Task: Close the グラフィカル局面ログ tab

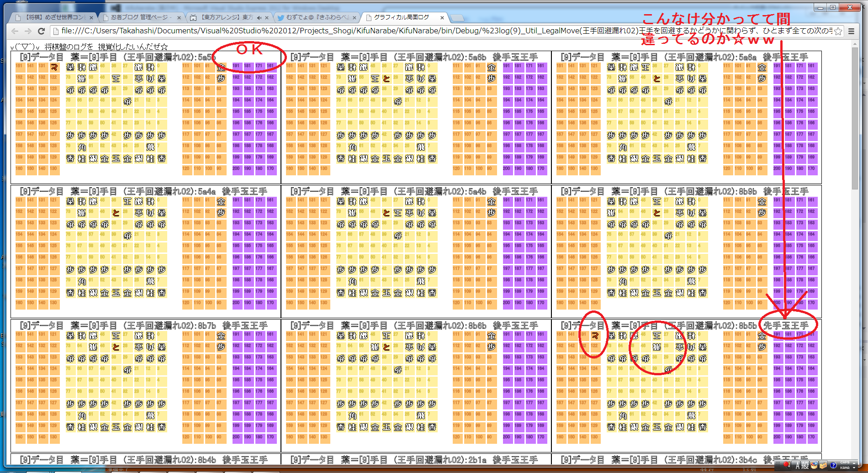Action: coord(442,18)
